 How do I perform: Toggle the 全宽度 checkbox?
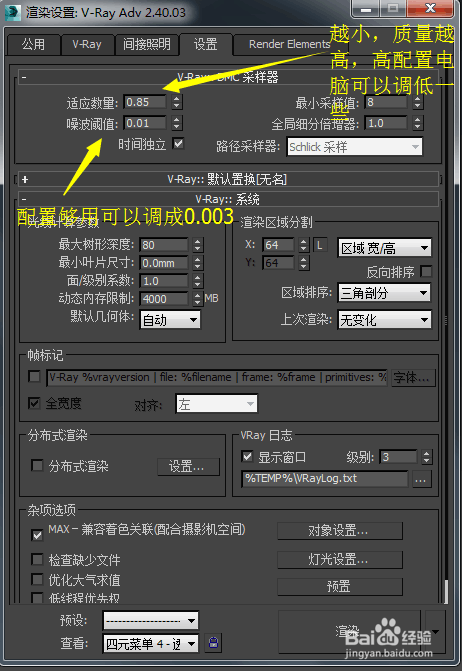pos(34,403)
